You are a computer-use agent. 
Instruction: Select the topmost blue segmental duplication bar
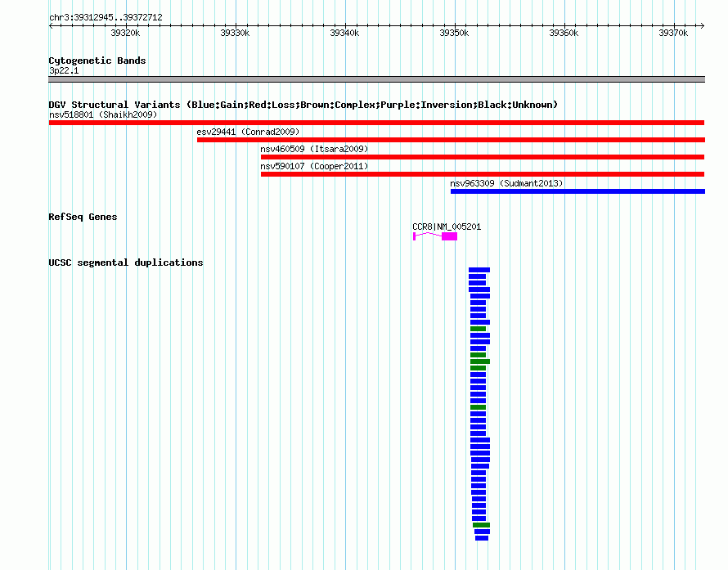[x=479, y=270]
